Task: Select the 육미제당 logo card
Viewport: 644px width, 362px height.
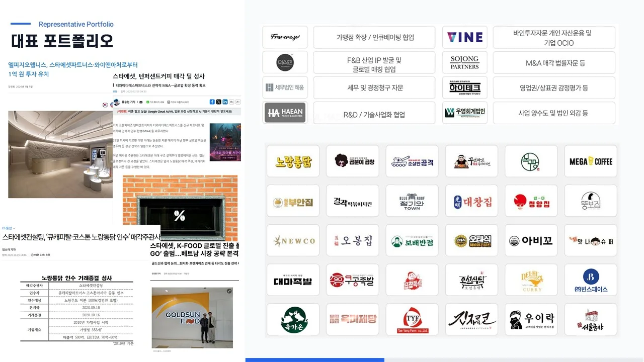Action: (x=352, y=319)
